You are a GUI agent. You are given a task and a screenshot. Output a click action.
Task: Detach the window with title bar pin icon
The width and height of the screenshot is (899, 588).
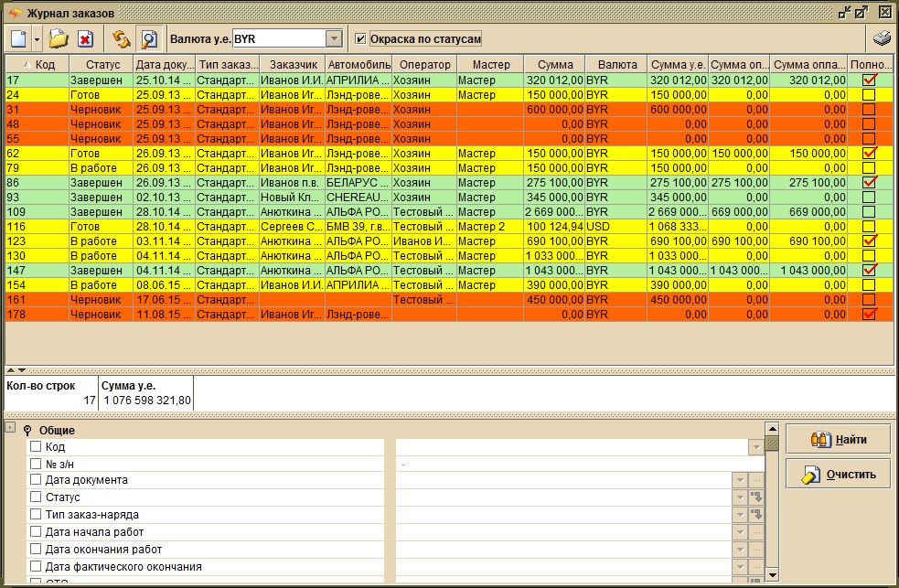point(844,12)
